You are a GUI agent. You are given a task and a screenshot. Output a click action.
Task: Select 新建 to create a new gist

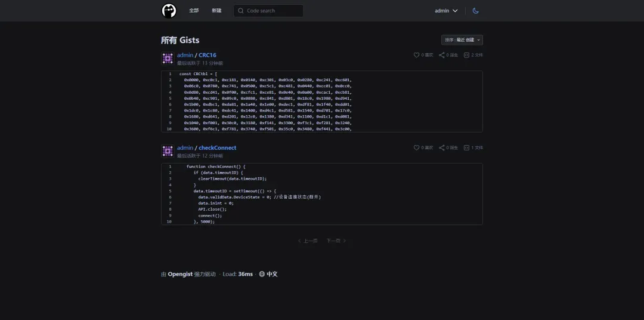pos(216,11)
